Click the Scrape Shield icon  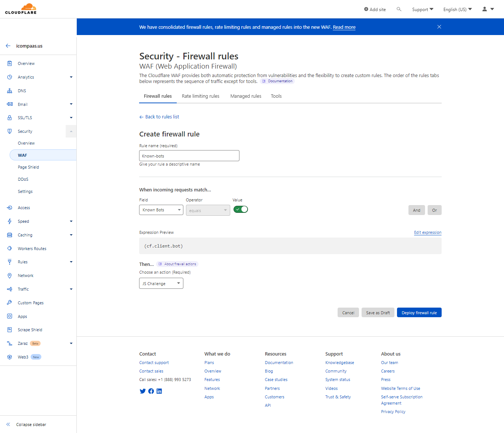[x=10, y=330]
